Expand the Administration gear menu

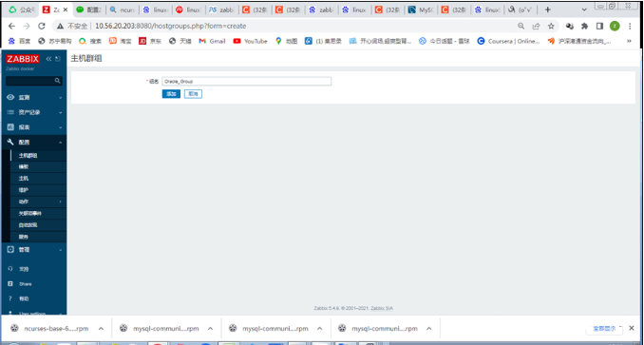(33, 249)
